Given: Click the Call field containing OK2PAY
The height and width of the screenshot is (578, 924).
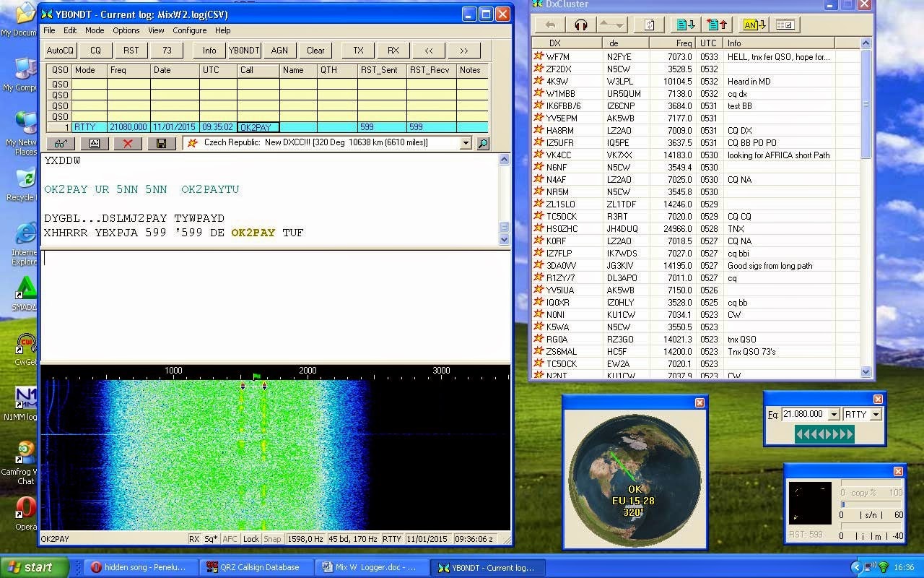Looking at the screenshot, I should pos(258,128).
